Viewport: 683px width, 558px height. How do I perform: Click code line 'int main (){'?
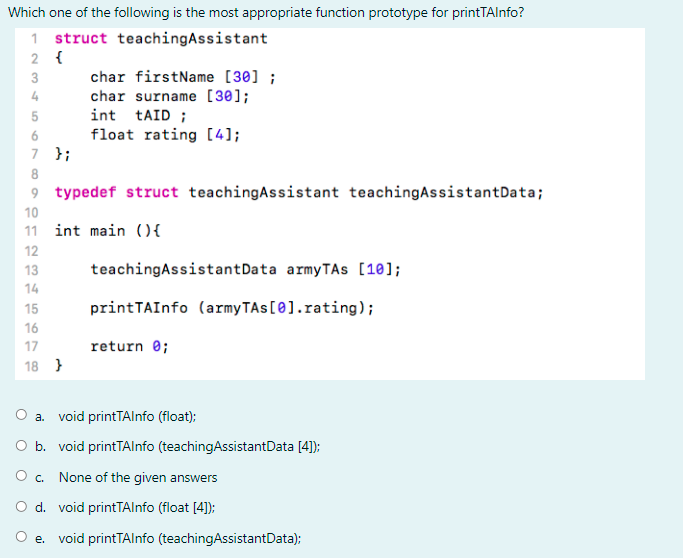point(108,230)
